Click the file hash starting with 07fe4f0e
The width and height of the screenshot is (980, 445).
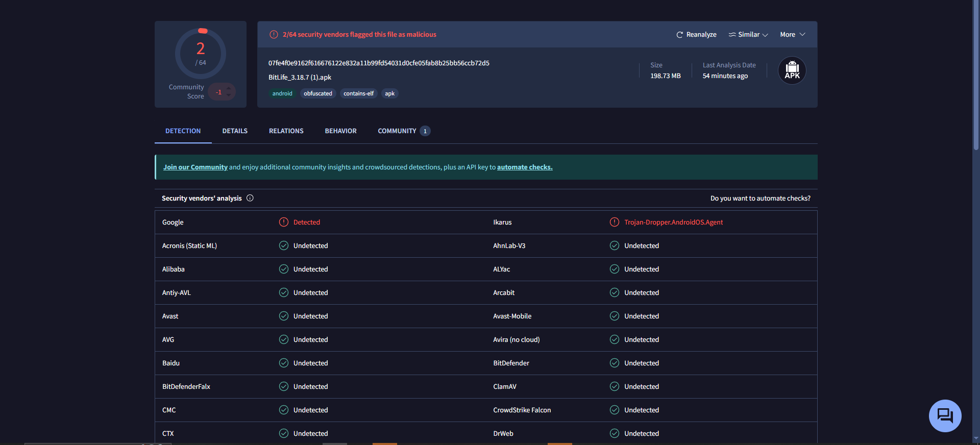[379, 63]
